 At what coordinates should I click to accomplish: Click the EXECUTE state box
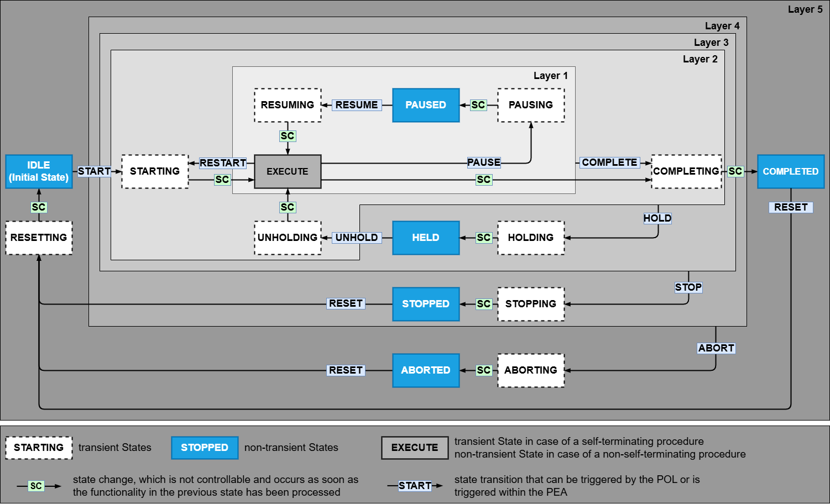[x=287, y=171]
